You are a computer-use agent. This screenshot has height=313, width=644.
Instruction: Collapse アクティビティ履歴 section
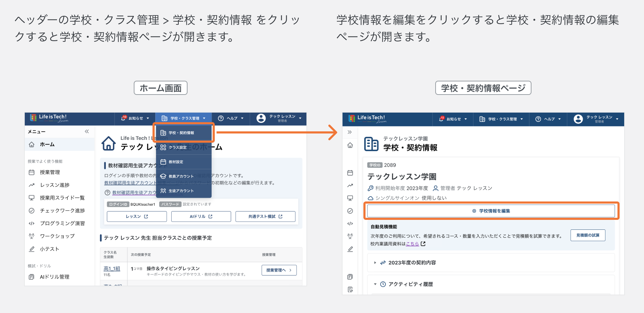pyautogui.click(x=491, y=284)
